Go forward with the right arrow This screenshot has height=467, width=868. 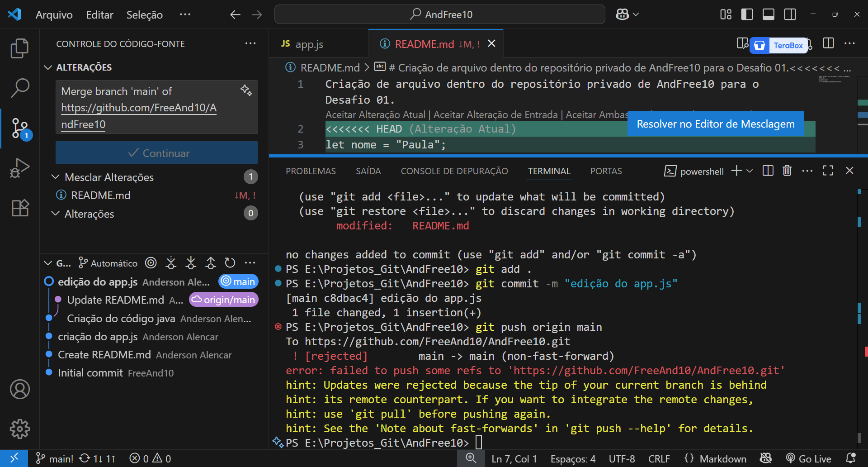point(257,14)
